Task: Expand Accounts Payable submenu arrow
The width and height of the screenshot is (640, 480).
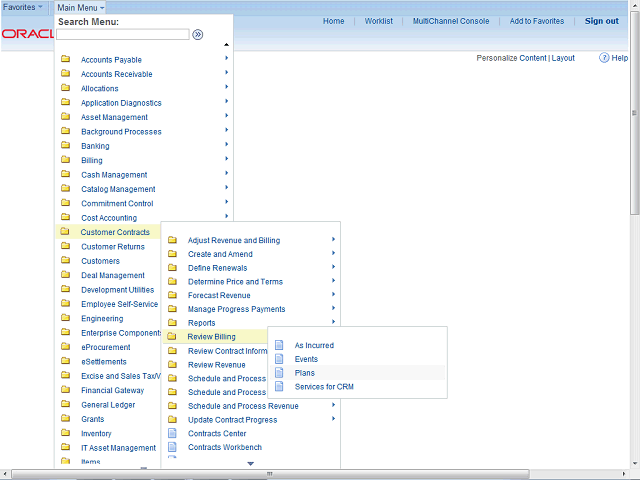Action: click(227, 58)
